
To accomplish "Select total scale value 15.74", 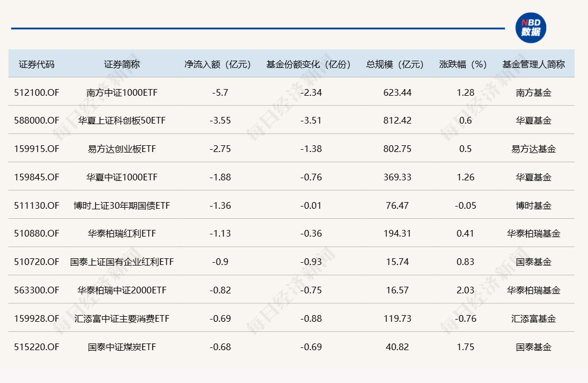I will pyautogui.click(x=398, y=262).
